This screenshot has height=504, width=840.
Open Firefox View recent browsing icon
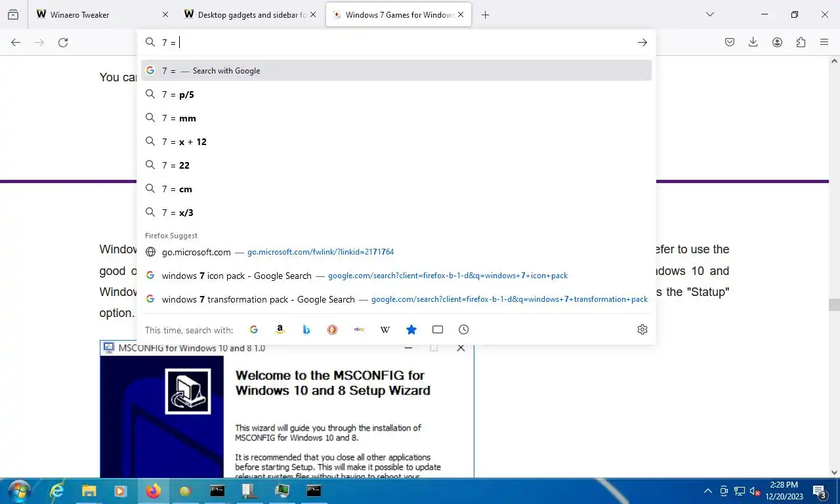(13, 14)
